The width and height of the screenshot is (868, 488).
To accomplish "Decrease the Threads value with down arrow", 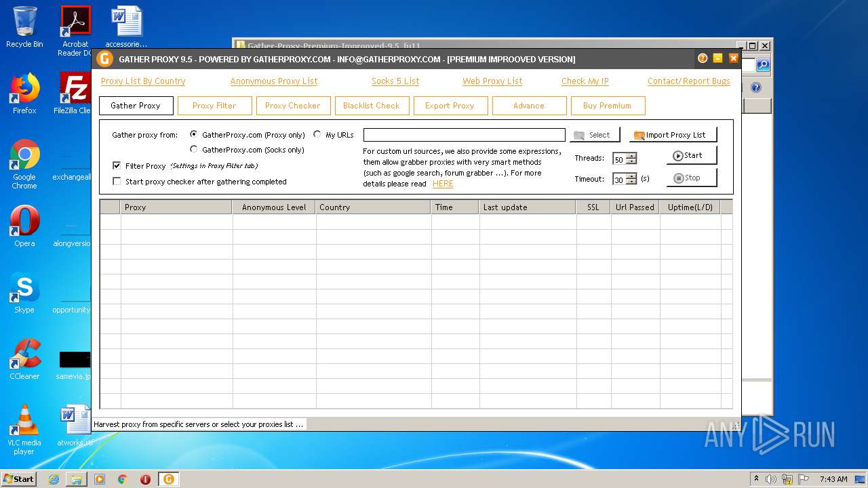I will 631,161.
